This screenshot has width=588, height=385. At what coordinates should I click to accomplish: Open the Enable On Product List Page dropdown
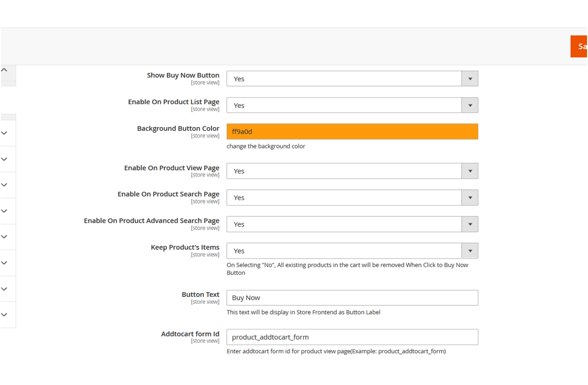[352, 105]
